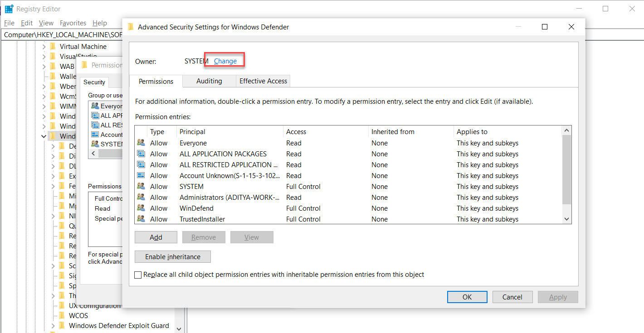Click the WAB key folder icon
The height and width of the screenshot is (333, 644).
click(x=53, y=66)
